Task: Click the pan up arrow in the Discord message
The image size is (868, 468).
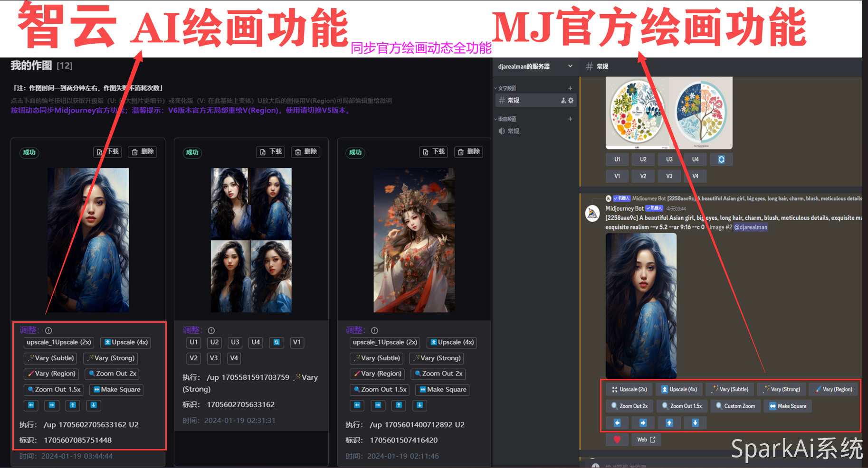Action: (x=669, y=423)
